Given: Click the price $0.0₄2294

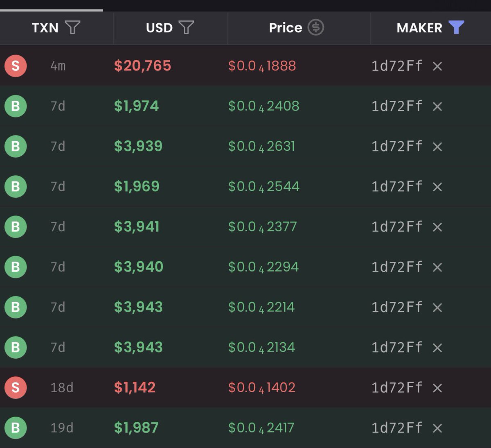Looking at the screenshot, I should click(263, 267).
